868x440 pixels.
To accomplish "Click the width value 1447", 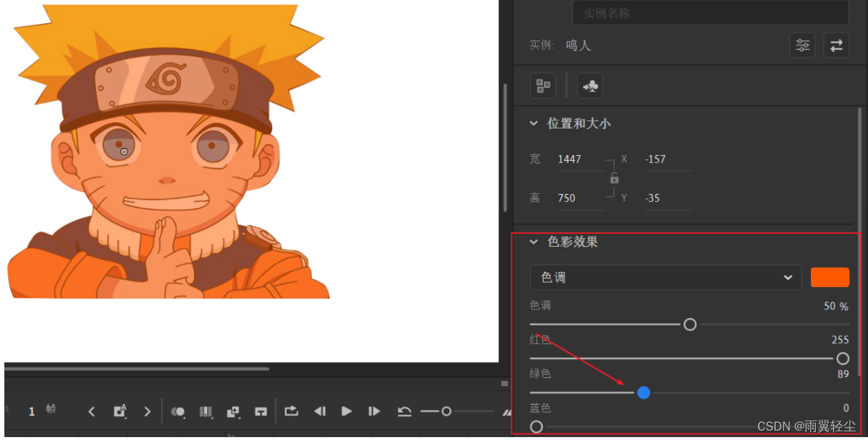I will point(570,159).
